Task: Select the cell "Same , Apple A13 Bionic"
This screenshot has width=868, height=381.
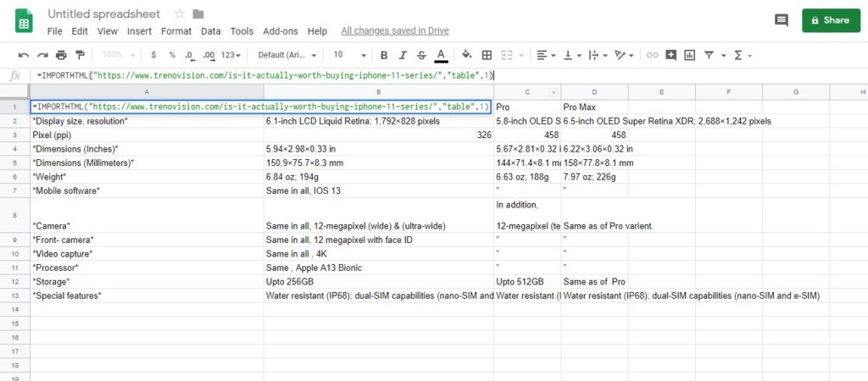Action: coord(379,268)
